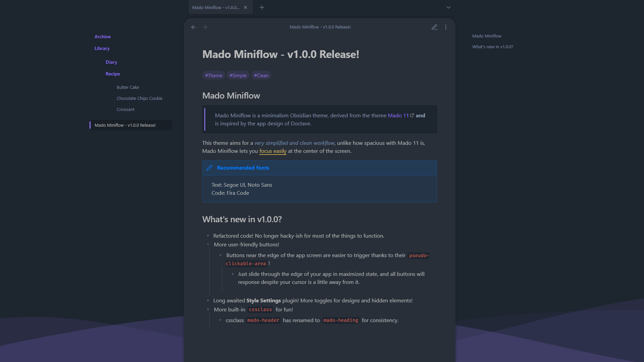Select the #Theme tag
The image size is (644, 362).
click(214, 75)
